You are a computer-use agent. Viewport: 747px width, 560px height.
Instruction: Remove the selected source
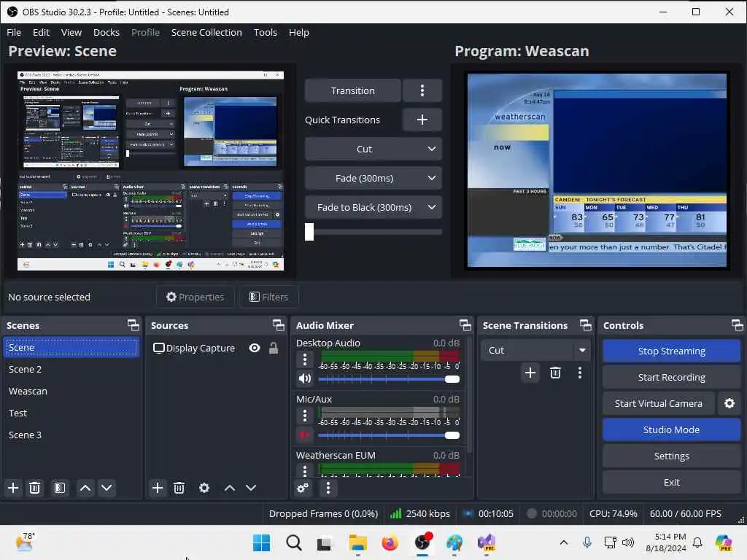click(179, 488)
